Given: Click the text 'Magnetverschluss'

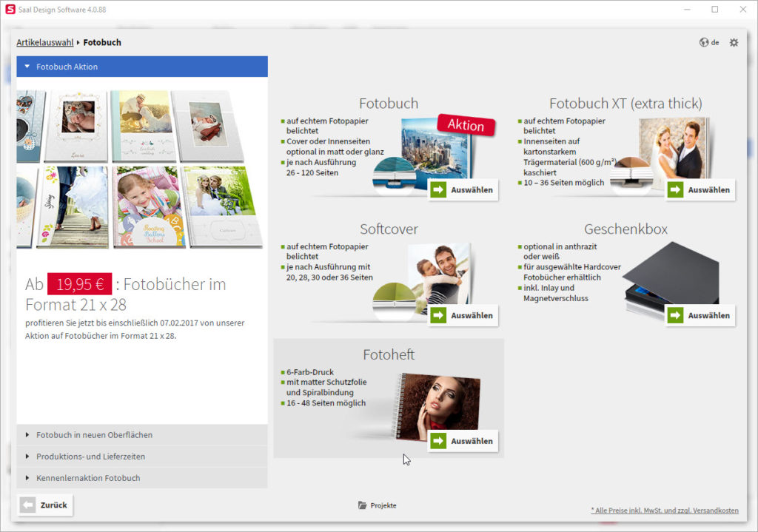Looking at the screenshot, I should 556,298.
